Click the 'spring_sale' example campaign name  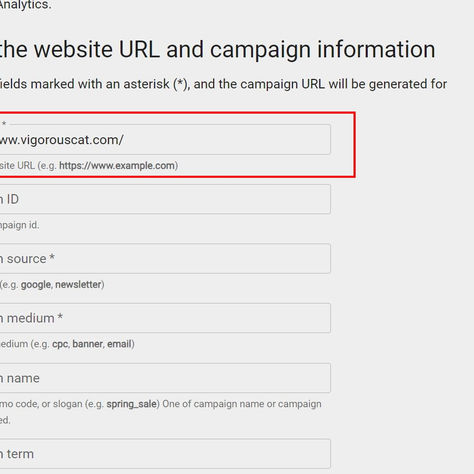coord(131,404)
